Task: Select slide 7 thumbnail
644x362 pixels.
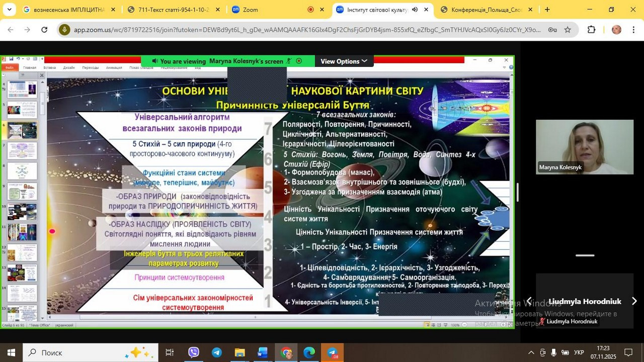Action: click(22, 150)
